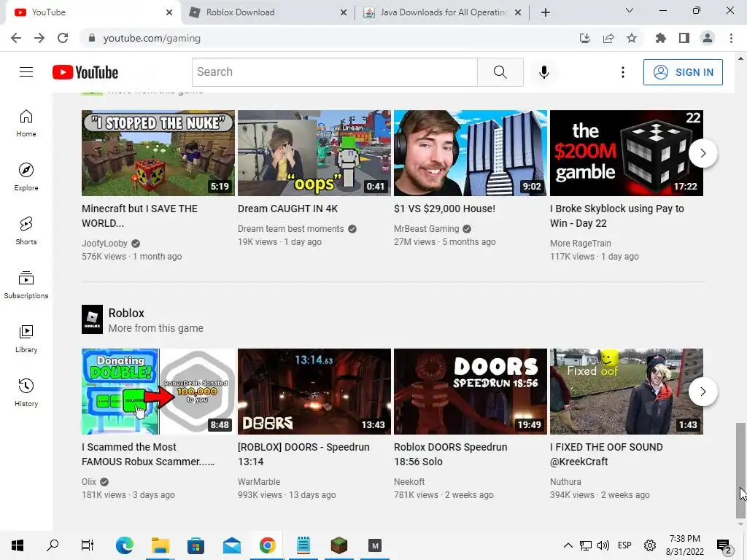The height and width of the screenshot is (560, 747).
Task: Click the address bar URL
Action: tap(152, 38)
